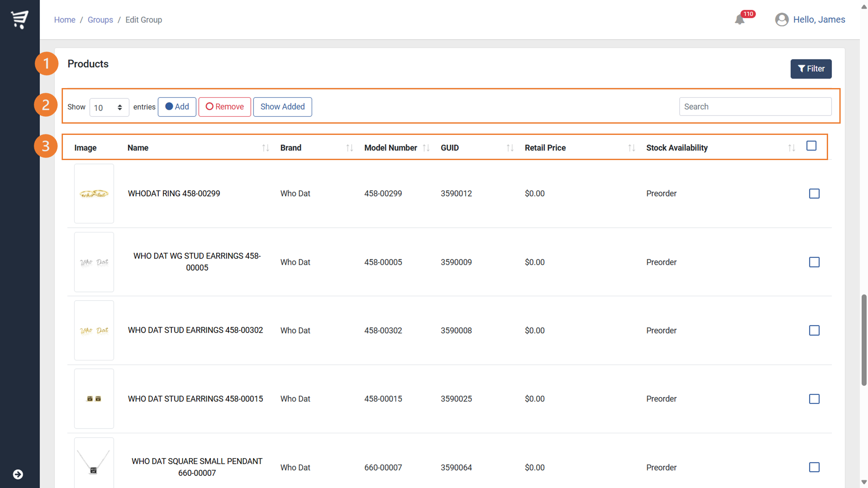Check the SQUARE SMALL PENDANT row checkbox

click(814, 467)
